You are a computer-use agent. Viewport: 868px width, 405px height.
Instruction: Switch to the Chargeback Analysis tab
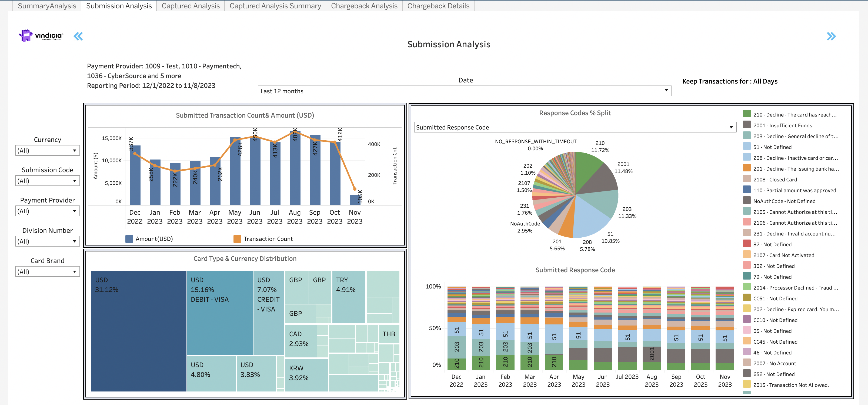click(364, 6)
